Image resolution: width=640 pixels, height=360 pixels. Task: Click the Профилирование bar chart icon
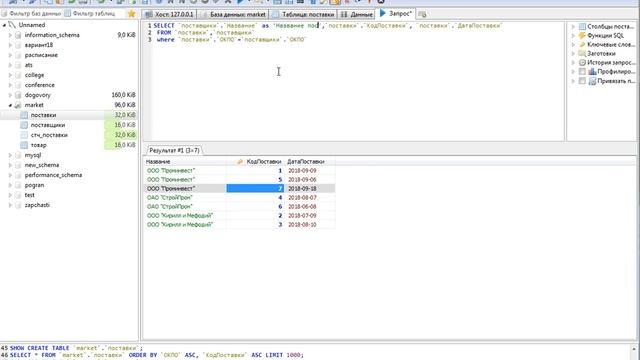pyautogui.click(x=592, y=71)
